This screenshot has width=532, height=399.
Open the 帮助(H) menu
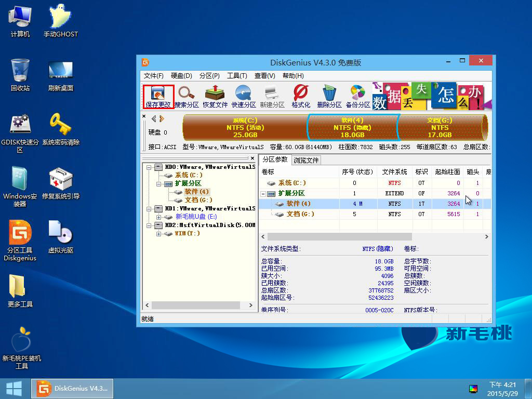(x=293, y=76)
